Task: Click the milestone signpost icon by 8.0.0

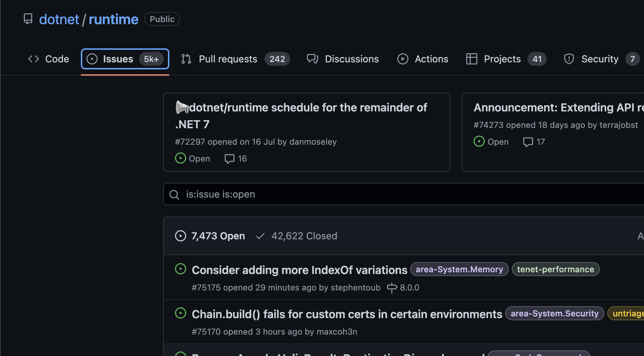Action: [392, 288]
